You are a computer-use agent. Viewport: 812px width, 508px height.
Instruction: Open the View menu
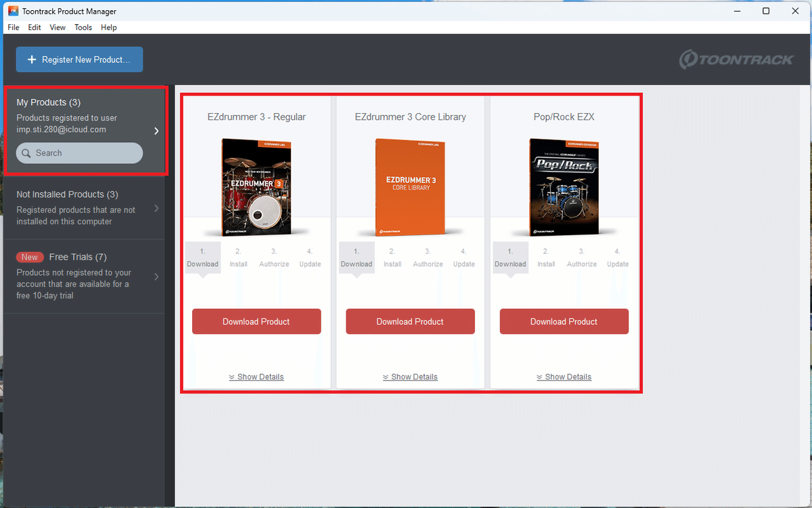[x=58, y=27]
